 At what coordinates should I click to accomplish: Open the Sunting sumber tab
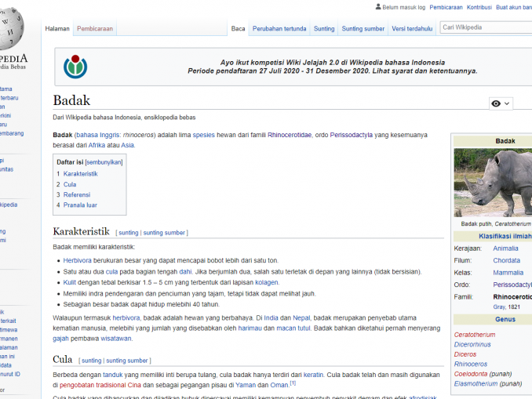pos(363,29)
